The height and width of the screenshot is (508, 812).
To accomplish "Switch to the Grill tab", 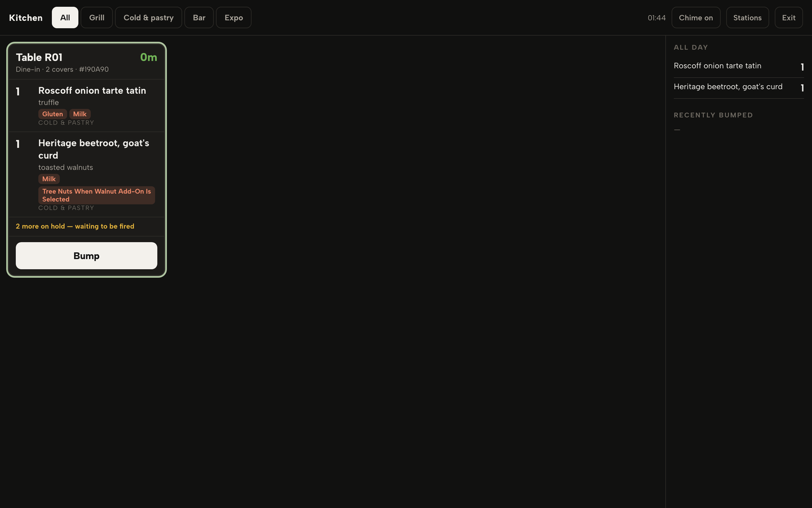I will tap(96, 17).
